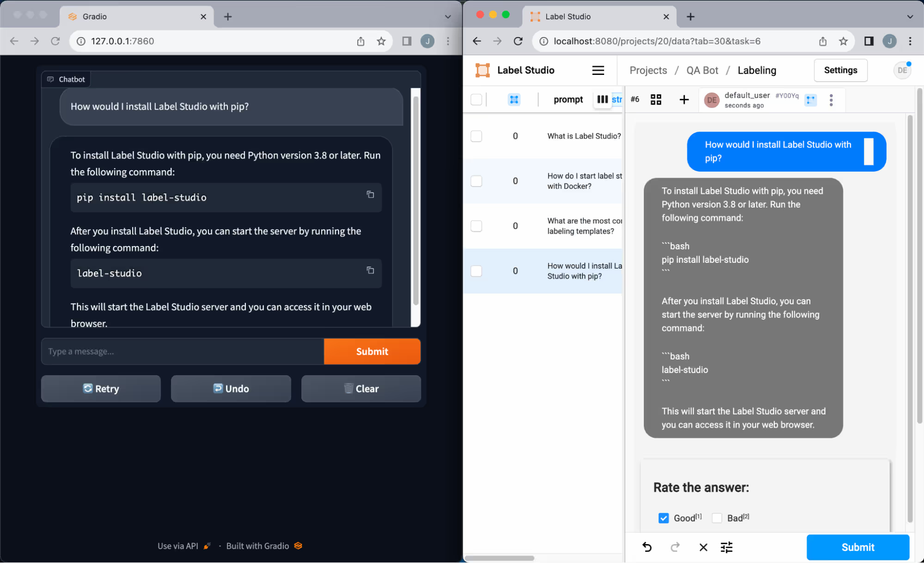The image size is (924, 563).
Task: Check the Bad rating checkbox
Action: coord(717,518)
